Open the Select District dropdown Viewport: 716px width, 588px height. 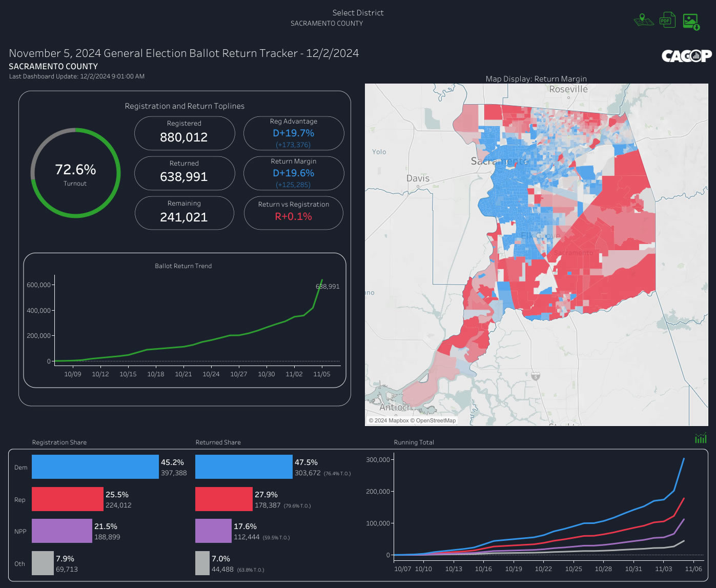(x=358, y=13)
